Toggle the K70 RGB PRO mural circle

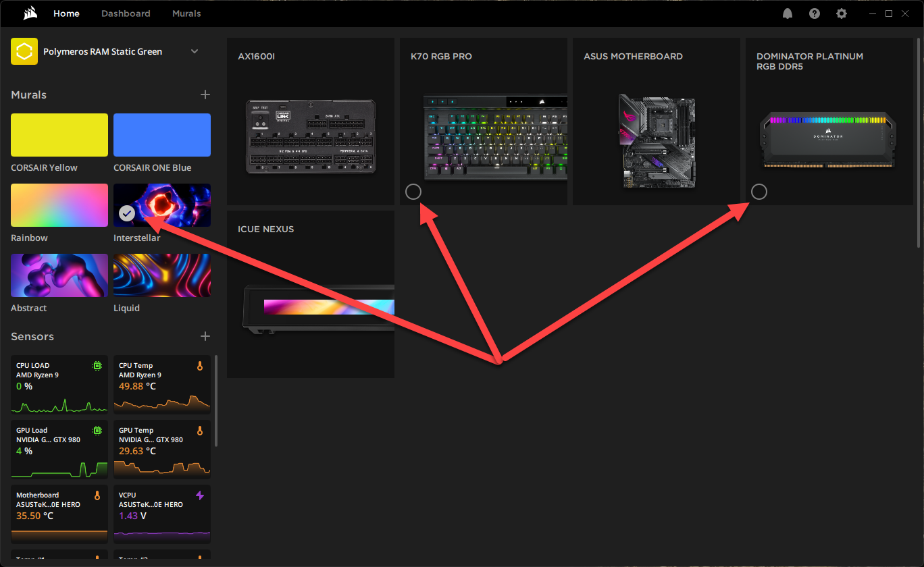(413, 192)
